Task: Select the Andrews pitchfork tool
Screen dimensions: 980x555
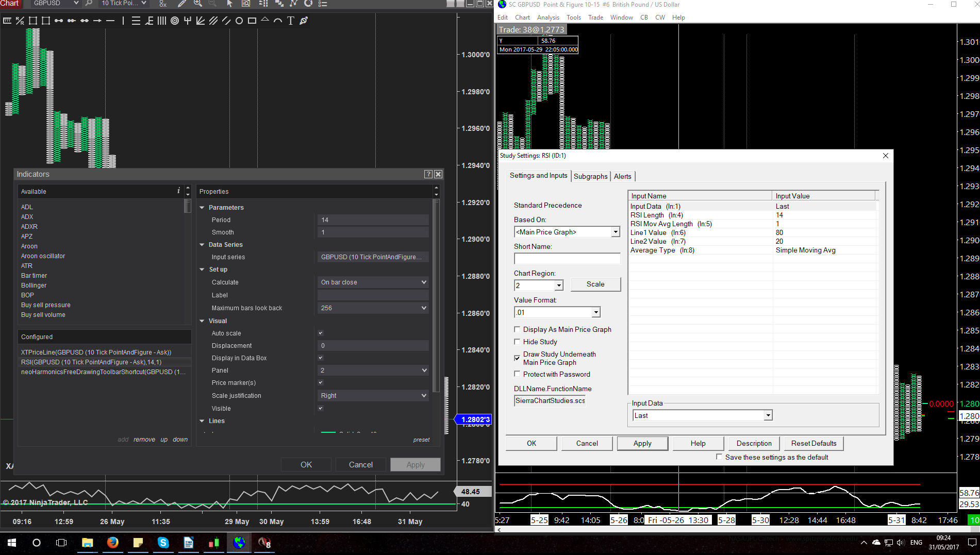Action: click(x=188, y=21)
